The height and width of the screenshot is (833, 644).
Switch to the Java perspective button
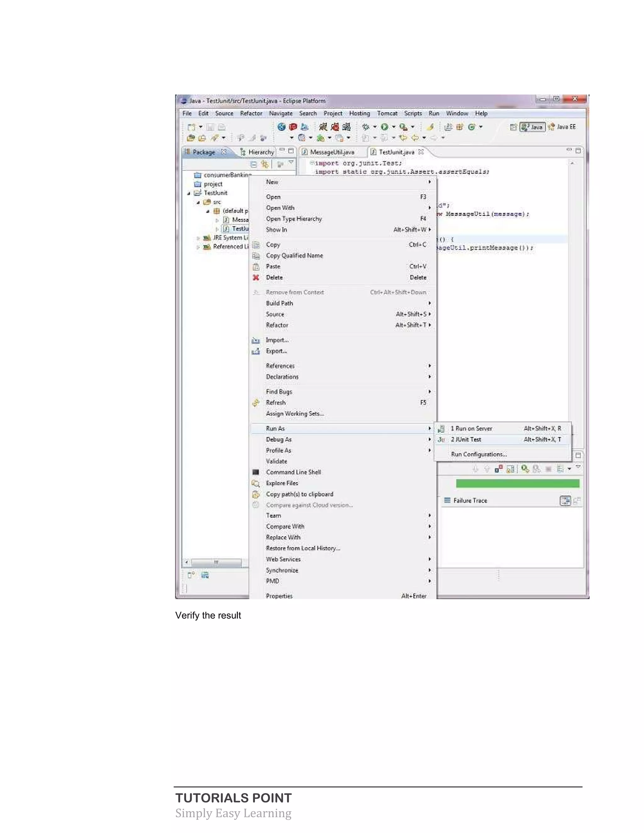(533, 127)
